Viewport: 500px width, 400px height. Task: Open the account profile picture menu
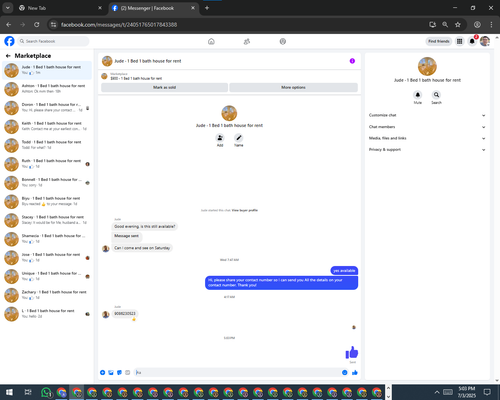[485, 41]
